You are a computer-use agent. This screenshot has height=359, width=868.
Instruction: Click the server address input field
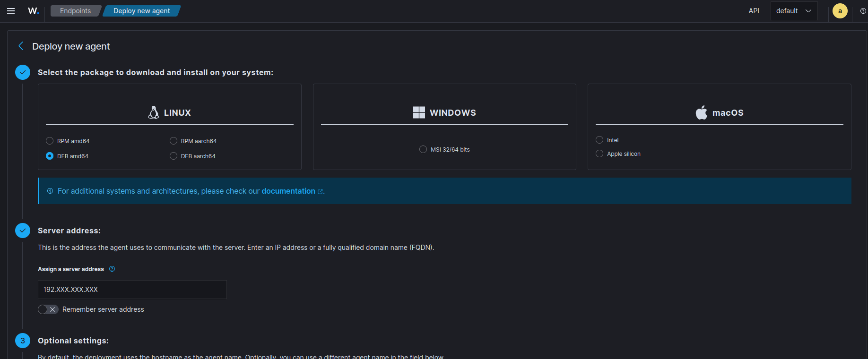coord(132,290)
